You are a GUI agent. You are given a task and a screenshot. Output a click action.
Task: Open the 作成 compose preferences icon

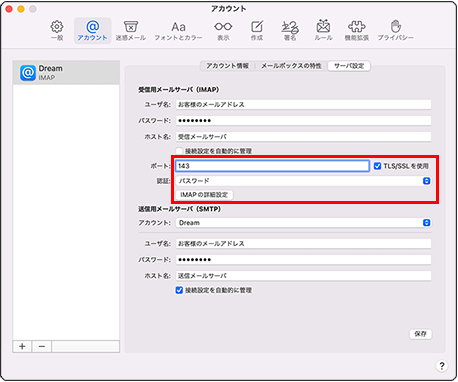click(x=257, y=30)
